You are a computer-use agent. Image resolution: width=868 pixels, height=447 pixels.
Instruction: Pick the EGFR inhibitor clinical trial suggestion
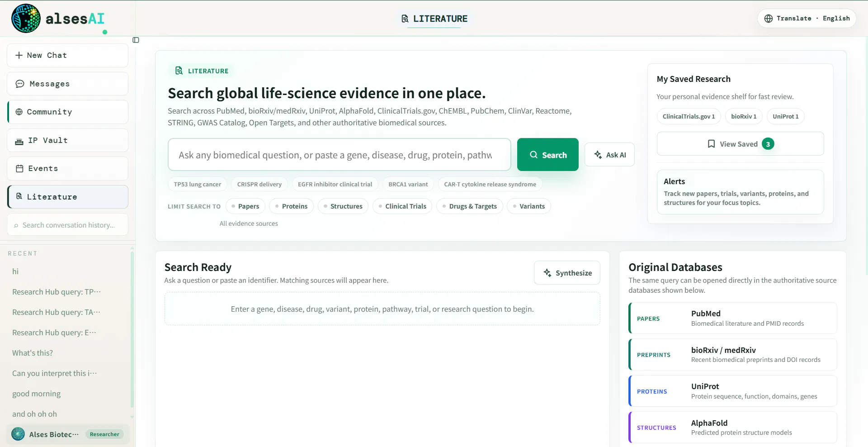coord(335,184)
